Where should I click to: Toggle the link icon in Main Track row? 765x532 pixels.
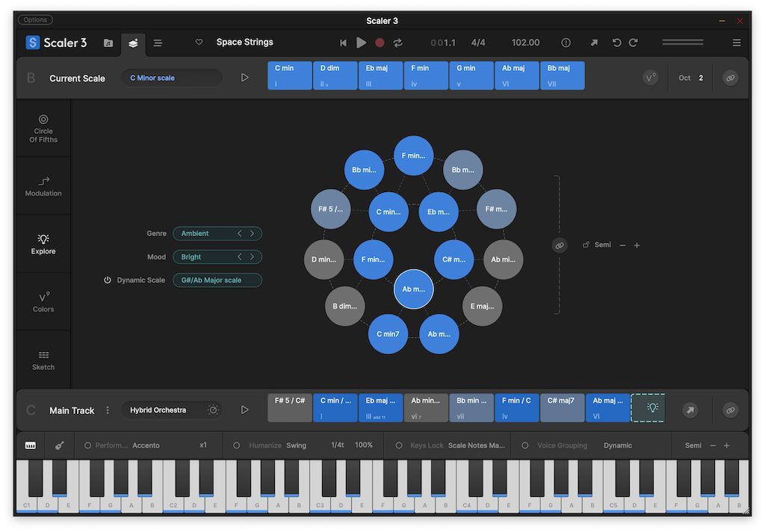pos(731,410)
